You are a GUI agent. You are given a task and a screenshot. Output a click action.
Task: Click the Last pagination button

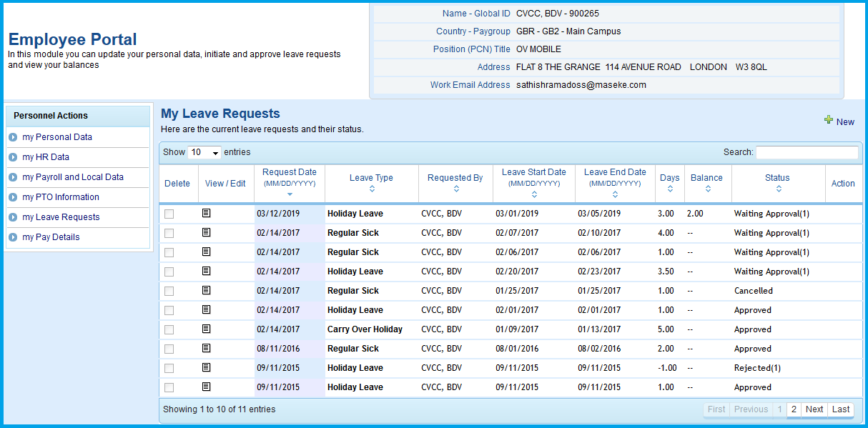[x=841, y=409]
